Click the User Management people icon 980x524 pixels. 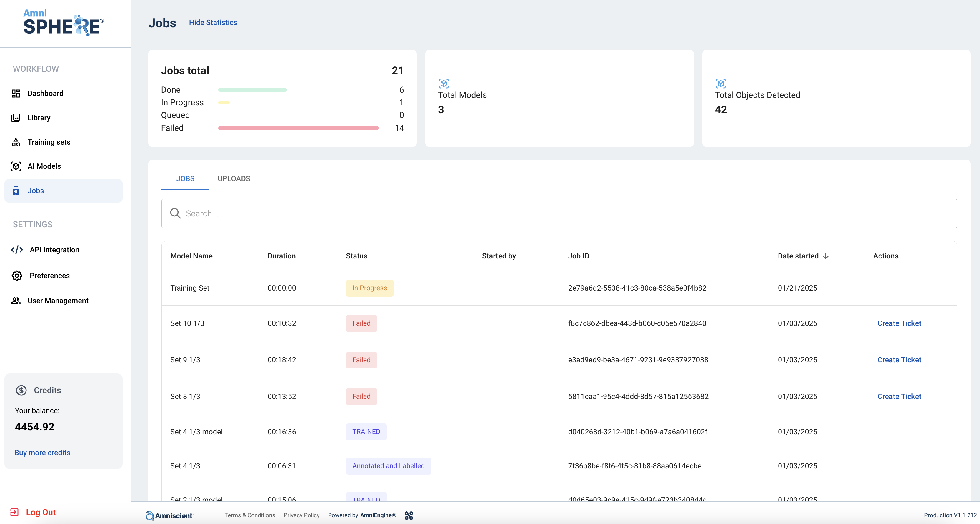click(16, 301)
